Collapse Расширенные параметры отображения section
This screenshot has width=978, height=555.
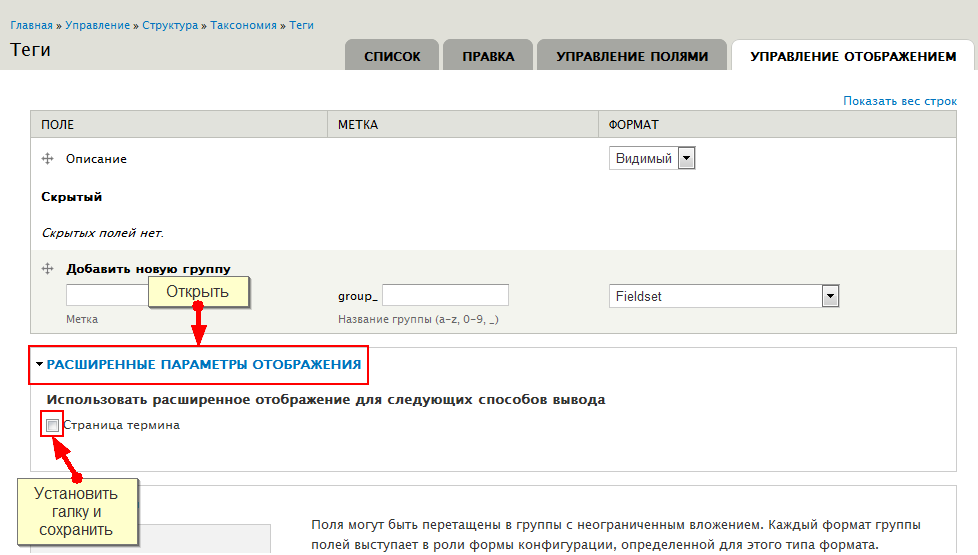[203, 365]
